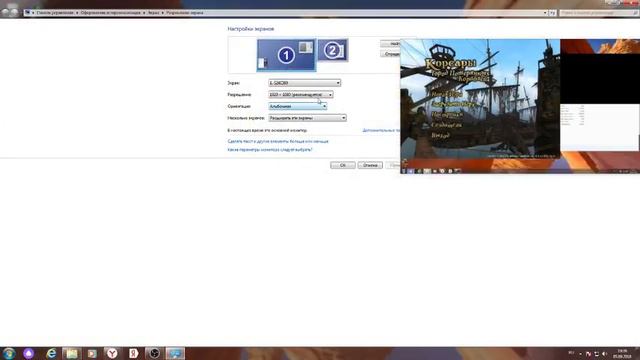Click the language indicator in system tray
Screen dimensions: 640x360
(571, 353)
